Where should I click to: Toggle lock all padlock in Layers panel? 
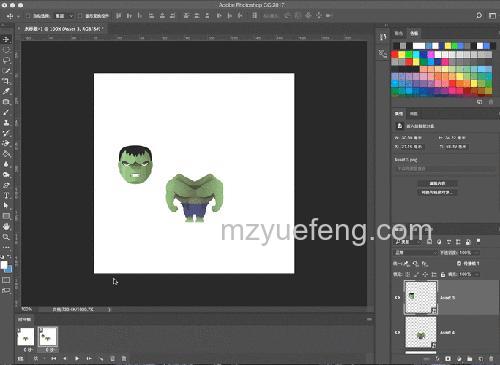[443, 275]
